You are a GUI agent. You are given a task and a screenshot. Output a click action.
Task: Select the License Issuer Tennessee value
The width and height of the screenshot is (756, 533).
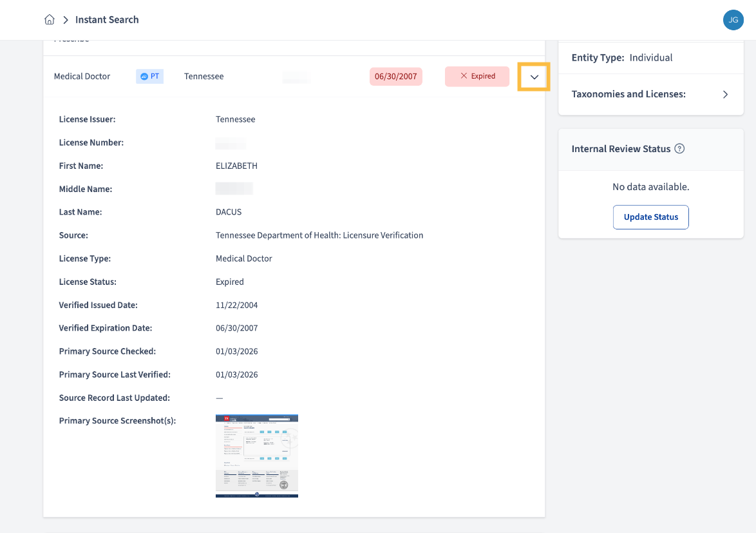pyautogui.click(x=235, y=120)
